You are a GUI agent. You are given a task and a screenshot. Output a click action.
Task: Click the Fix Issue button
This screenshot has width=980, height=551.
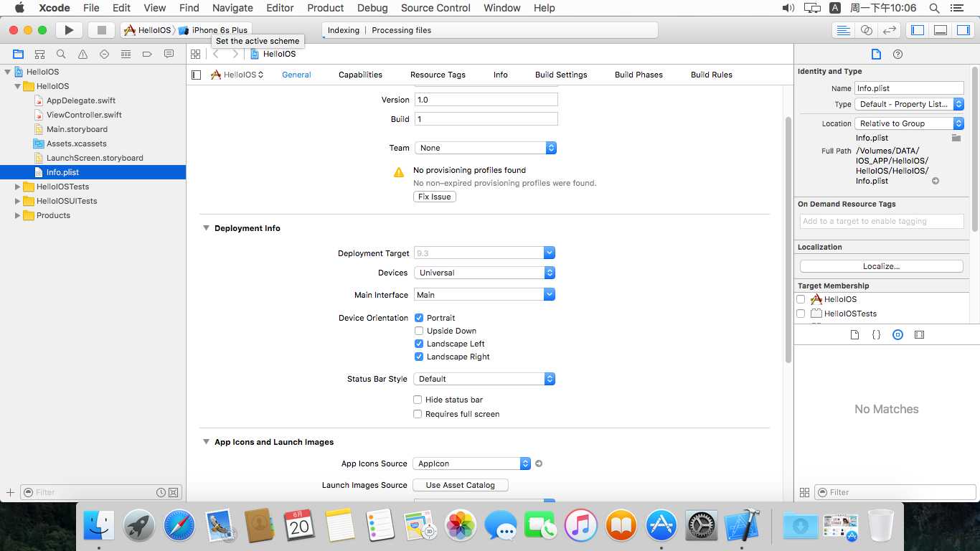click(x=435, y=197)
